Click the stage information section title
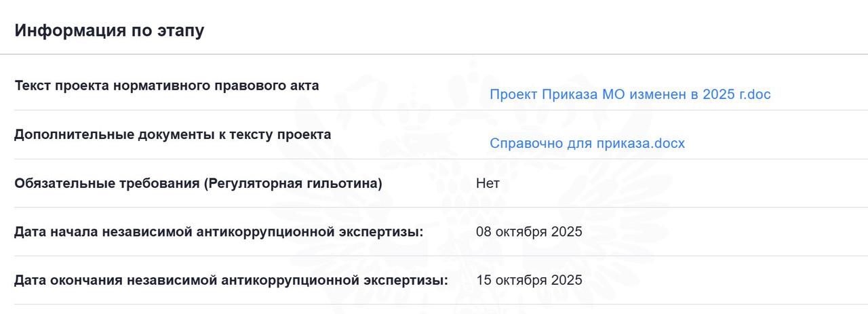 point(109,31)
